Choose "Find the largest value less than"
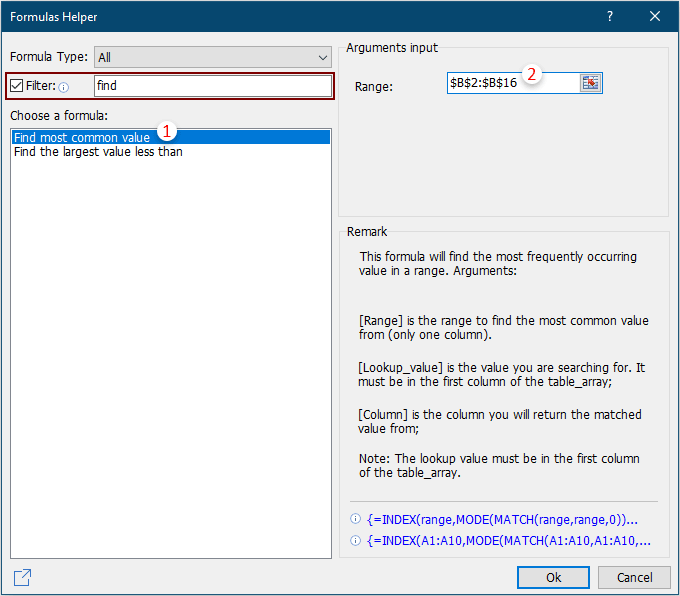Viewport: 680px width, 596px height. 98,152
